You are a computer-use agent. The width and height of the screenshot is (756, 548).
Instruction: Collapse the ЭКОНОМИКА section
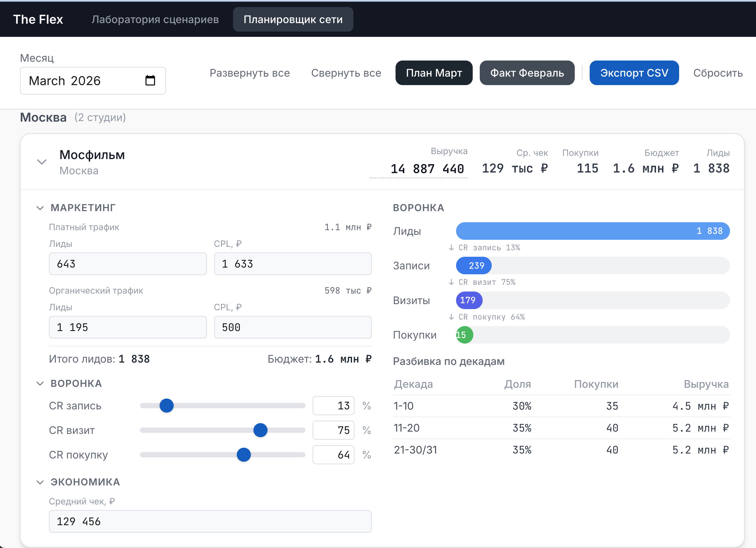[40, 482]
